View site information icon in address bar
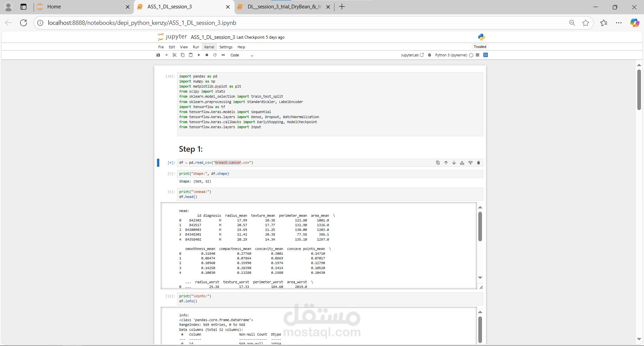Viewport: 644px width, 346px height. pos(40,23)
